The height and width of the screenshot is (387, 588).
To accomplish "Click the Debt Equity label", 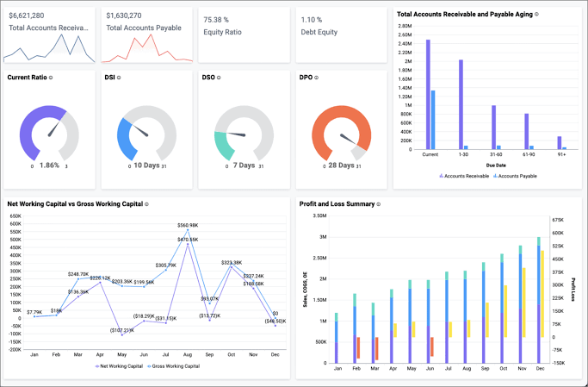I will point(319,32).
